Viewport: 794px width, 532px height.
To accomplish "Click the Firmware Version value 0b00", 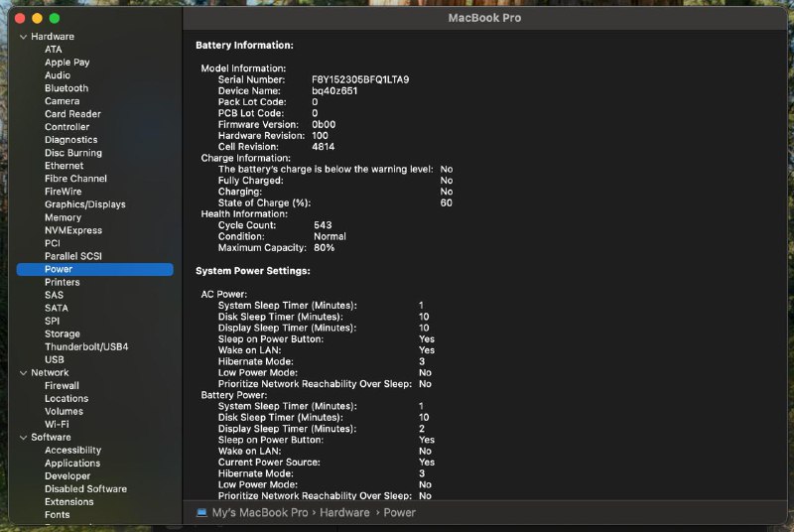I will point(324,124).
